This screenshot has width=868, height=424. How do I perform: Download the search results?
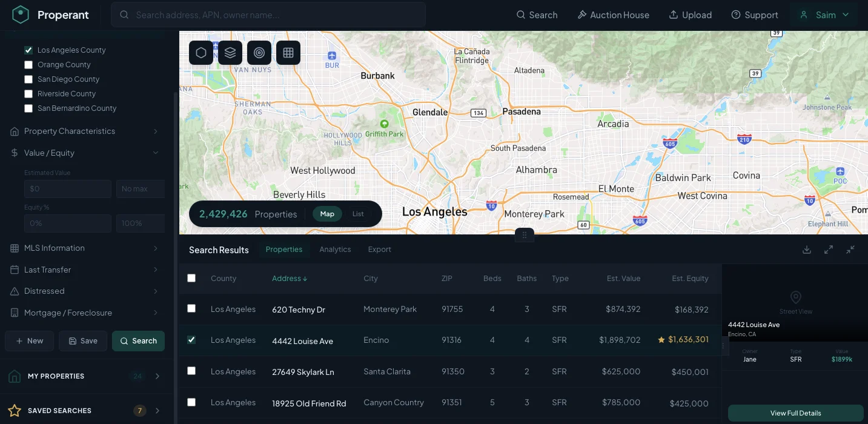806,249
